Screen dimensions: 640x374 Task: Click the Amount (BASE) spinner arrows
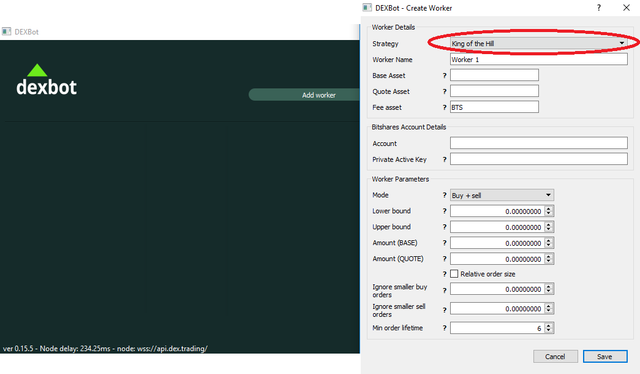pos(549,243)
